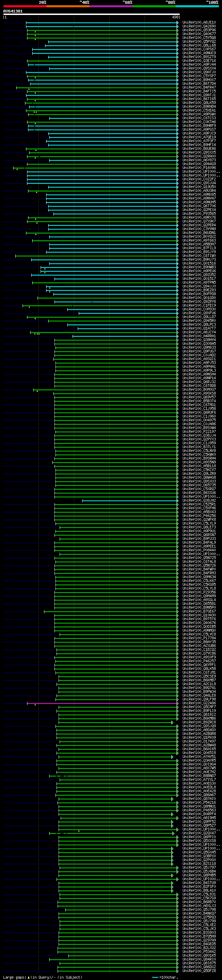Select the UniRef100_Q9FUG7 row label
The height and width of the screenshot is (980, 222).
point(199,351)
